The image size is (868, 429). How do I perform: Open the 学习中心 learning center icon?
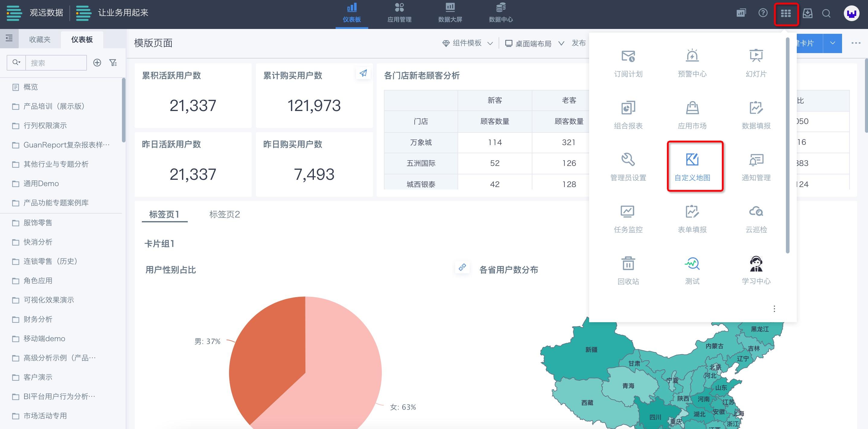tap(756, 263)
